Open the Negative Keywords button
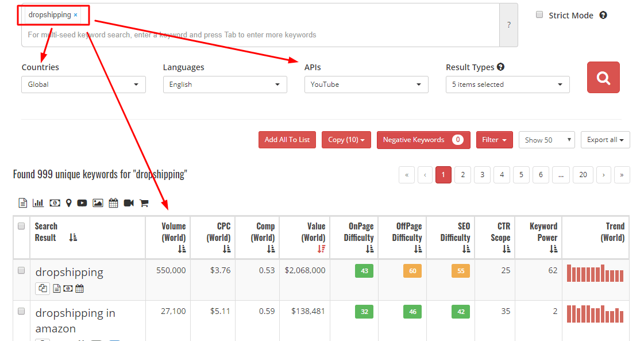 coord(423,140)
